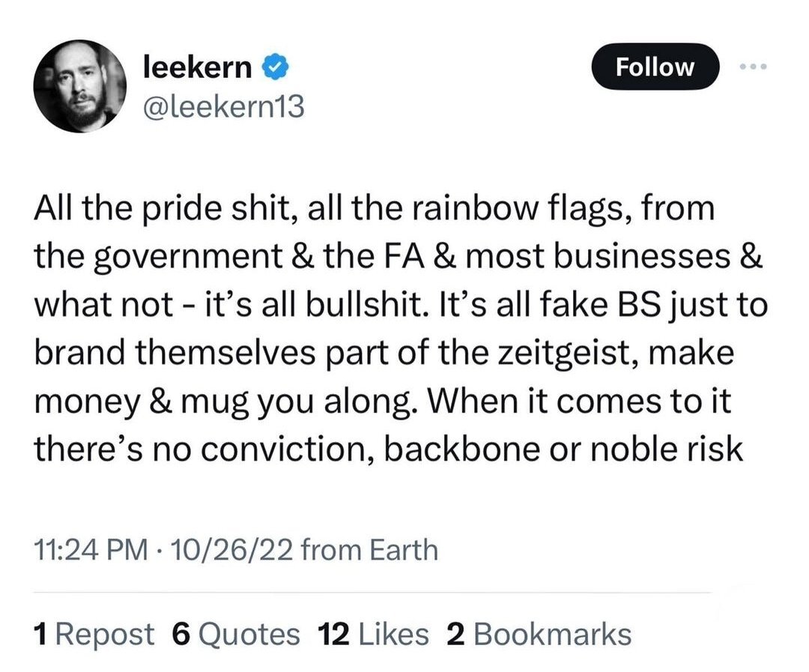Viewport: 809px width, 672px height.
Task: Click the @leekern13 handle
Action: [222, 108]
